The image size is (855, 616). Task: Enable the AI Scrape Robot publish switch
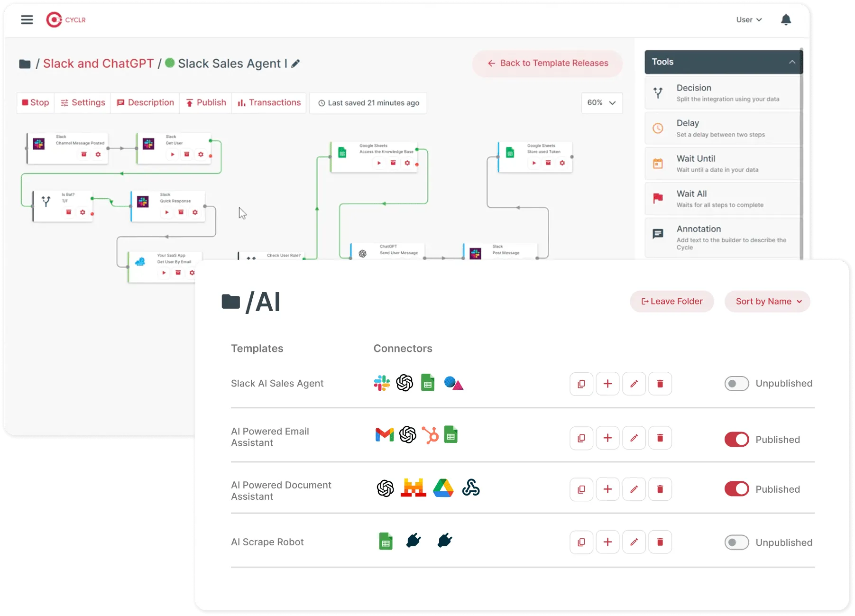pyautogui.click(x=736, y=542)
